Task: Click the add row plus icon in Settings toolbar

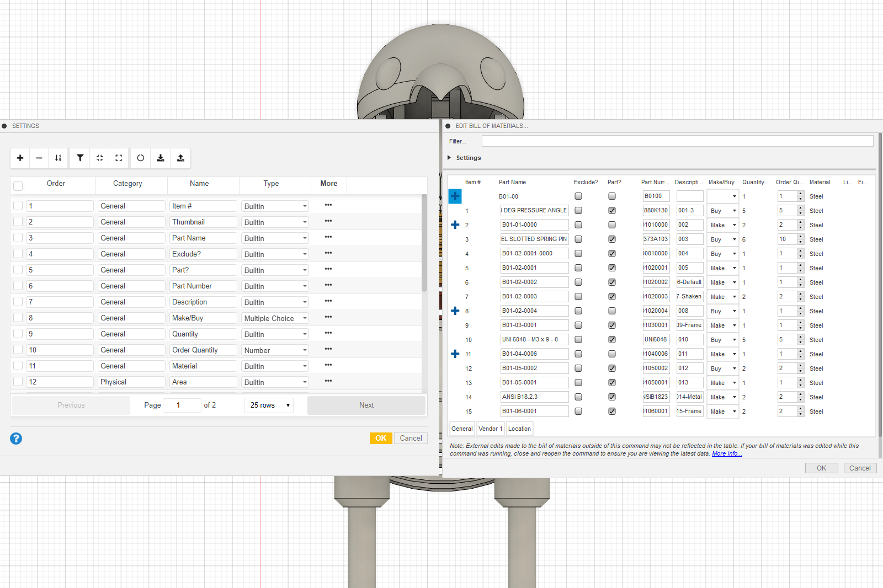Action: [20, 158]
